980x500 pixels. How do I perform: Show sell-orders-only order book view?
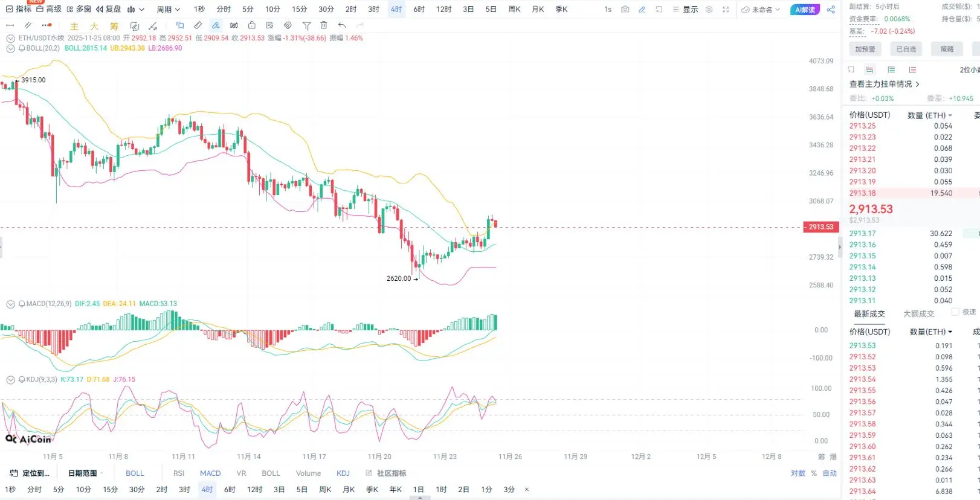(912, 70)
